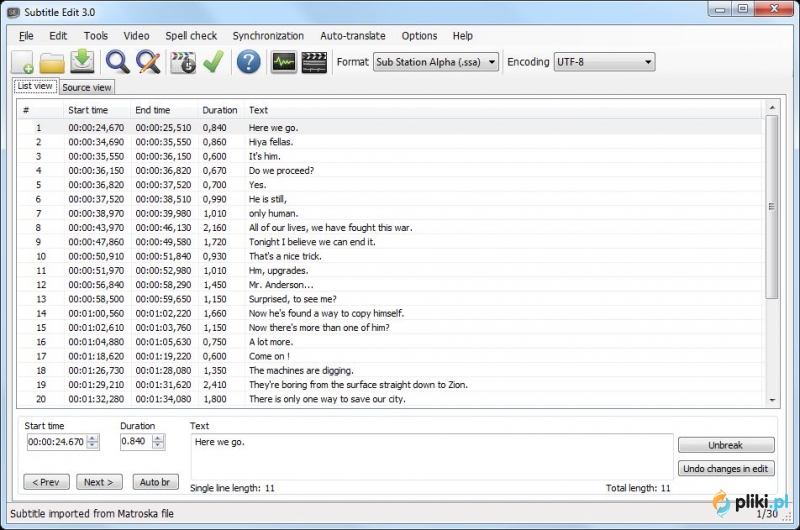The width and height of the screenshot is (800, 530).
Task: Run spell check with green checkmark icon
Action: click(214, 62)
